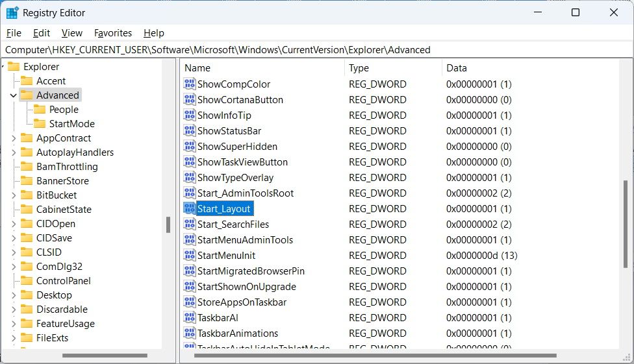Click the horizontal scrollbar thumb under values list
The image size is (634, 364).
pyautogui.click(x=375, y=356)
